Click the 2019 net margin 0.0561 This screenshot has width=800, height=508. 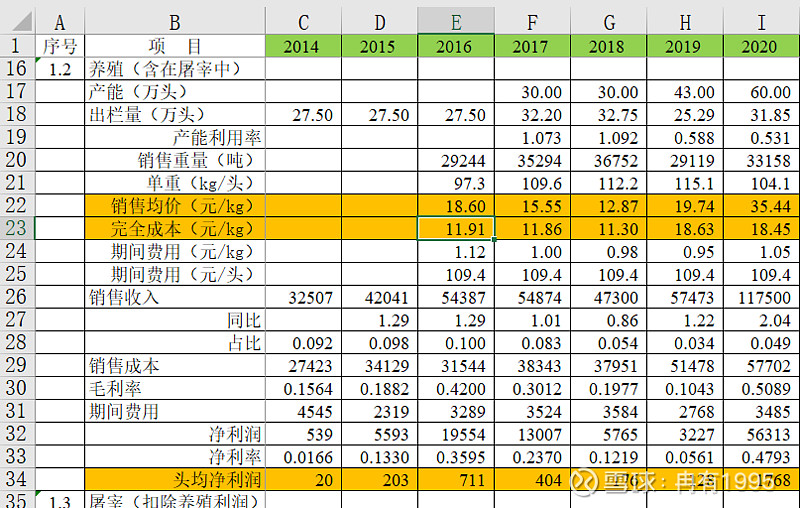click(685, 456)
